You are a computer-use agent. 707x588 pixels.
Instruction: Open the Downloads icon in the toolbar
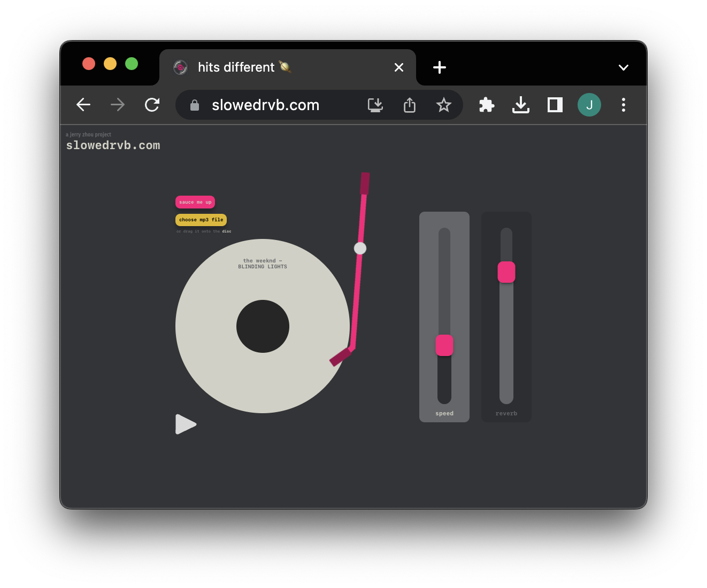point(521,105)
